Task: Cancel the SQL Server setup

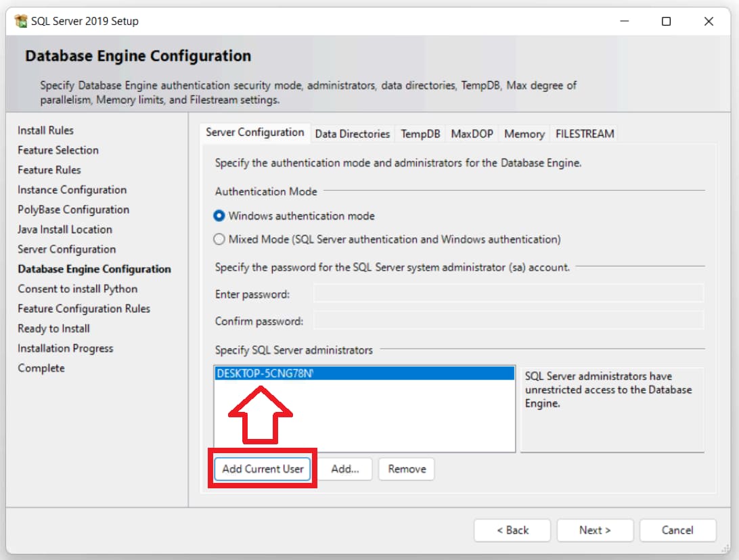Action: pyautogui.click(x=677, y=530)
